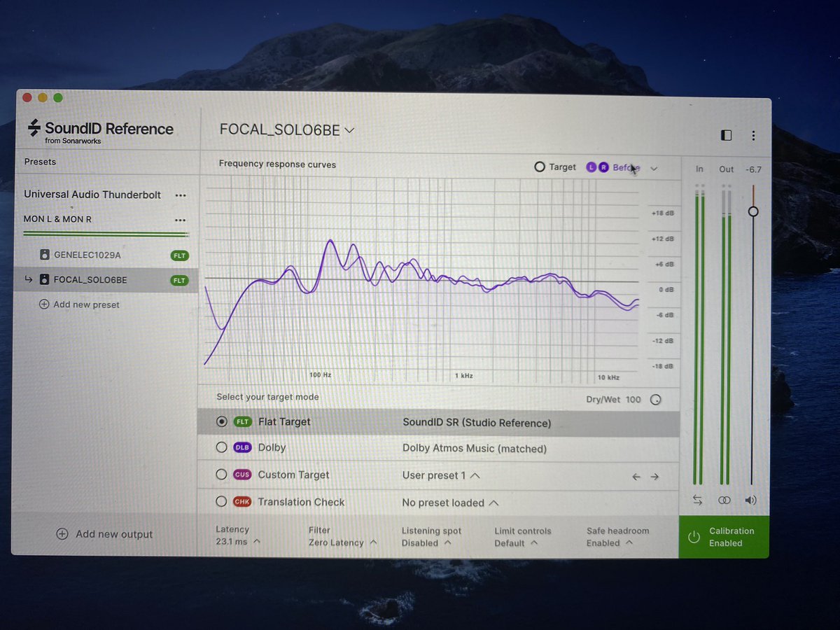Click the red CHK Translation Check badge
The image size is (840, 630).
242,502
